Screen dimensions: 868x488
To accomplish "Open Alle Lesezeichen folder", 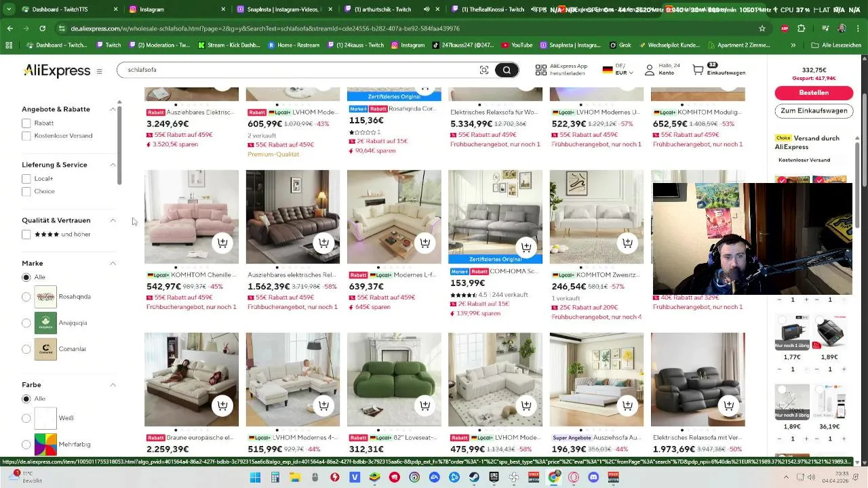I will tap(836, 45).
